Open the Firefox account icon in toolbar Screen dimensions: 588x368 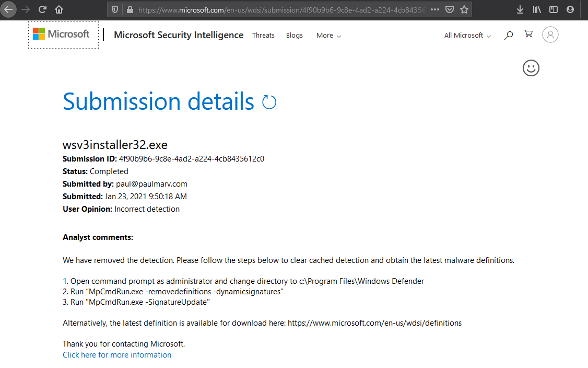(x=570, y=9)
